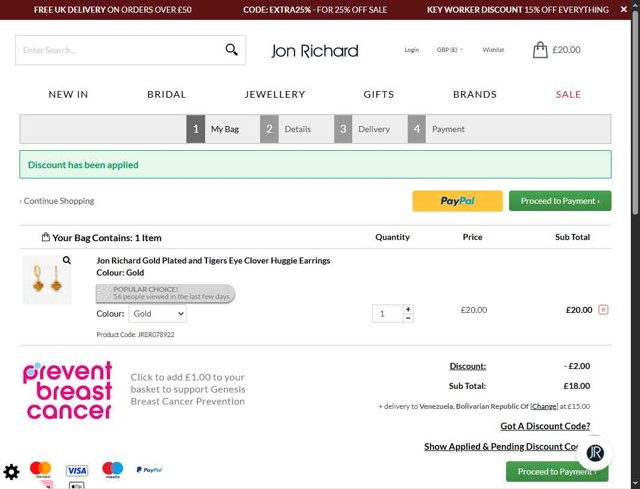Increase quantity with plus button

tap(408, 309)
